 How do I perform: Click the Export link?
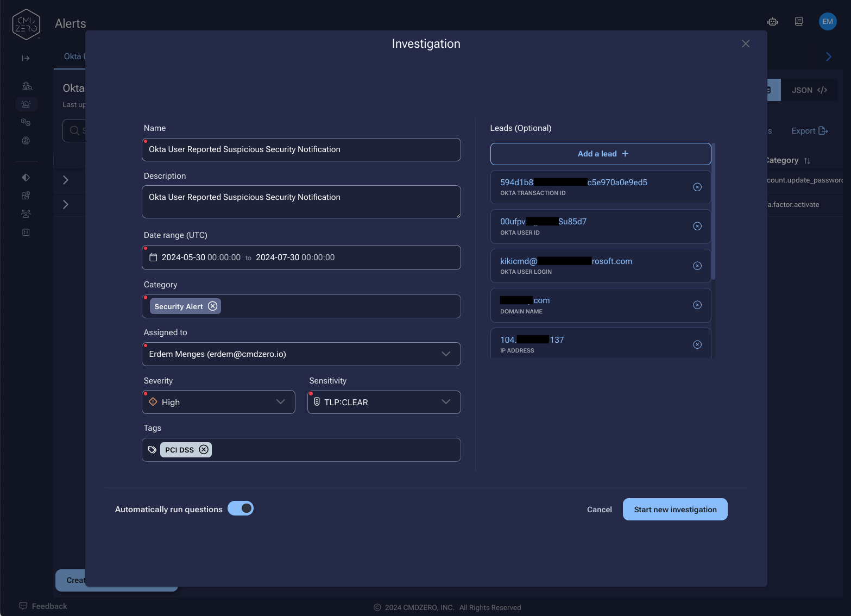809,131
